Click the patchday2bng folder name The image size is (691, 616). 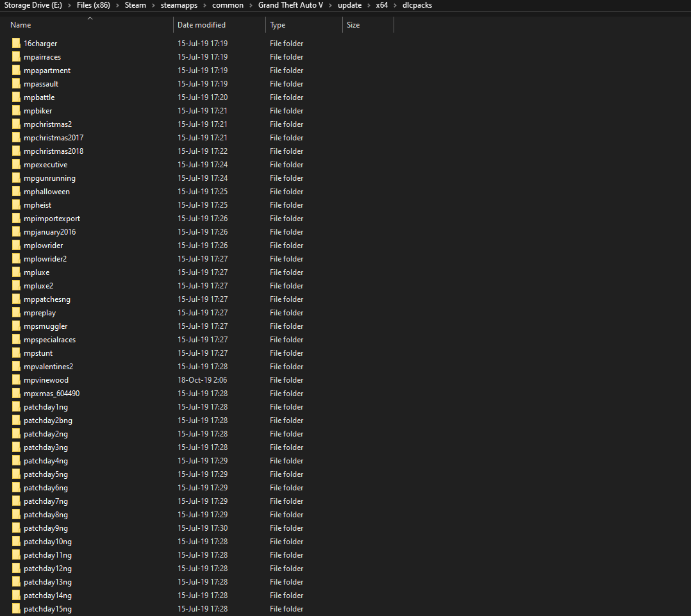48,420
